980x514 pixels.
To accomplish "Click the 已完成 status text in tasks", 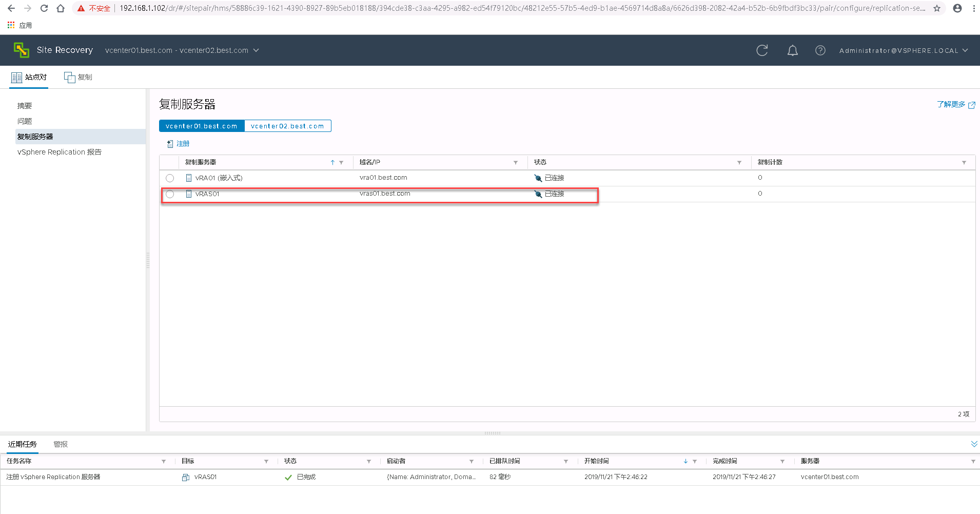I will pos(306,477).
